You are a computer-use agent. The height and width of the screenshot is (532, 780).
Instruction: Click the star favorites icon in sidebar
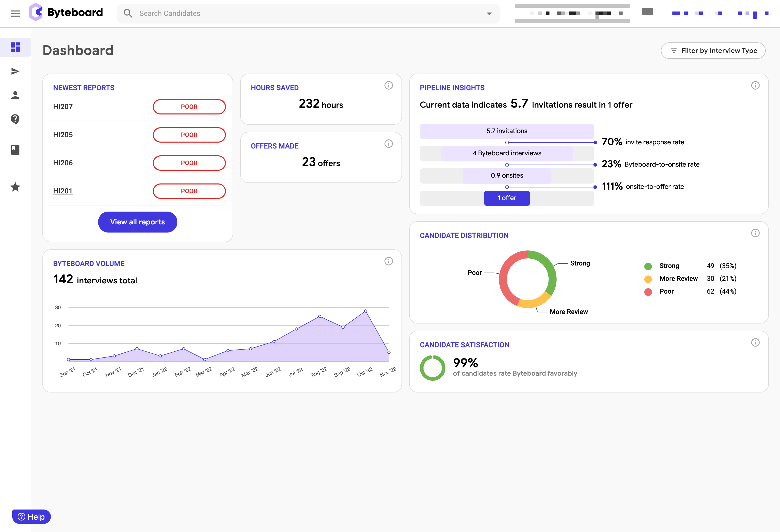[x=15, y=187]
